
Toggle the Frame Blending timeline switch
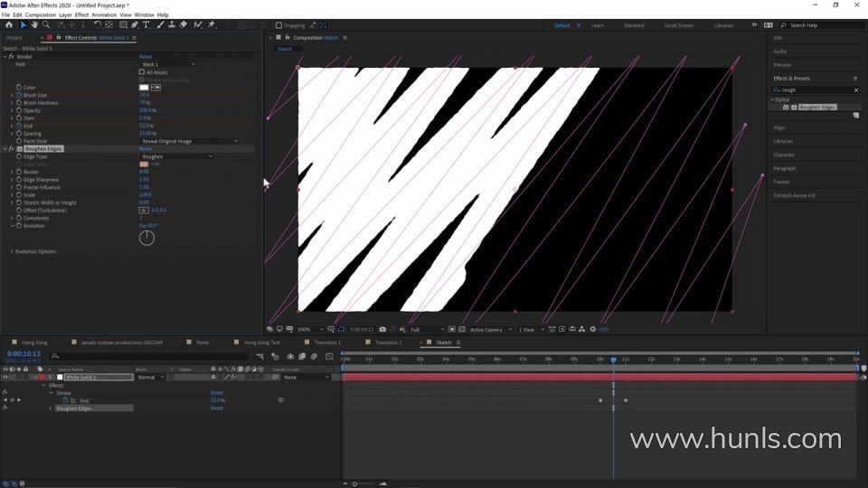(302, 357)
